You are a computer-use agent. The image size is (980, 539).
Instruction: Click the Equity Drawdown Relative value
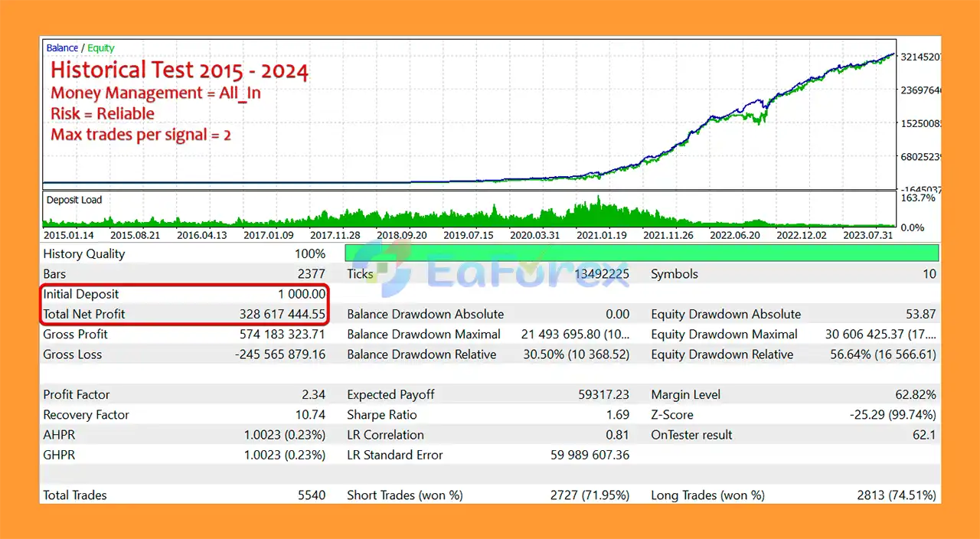[x=883, y=354]
